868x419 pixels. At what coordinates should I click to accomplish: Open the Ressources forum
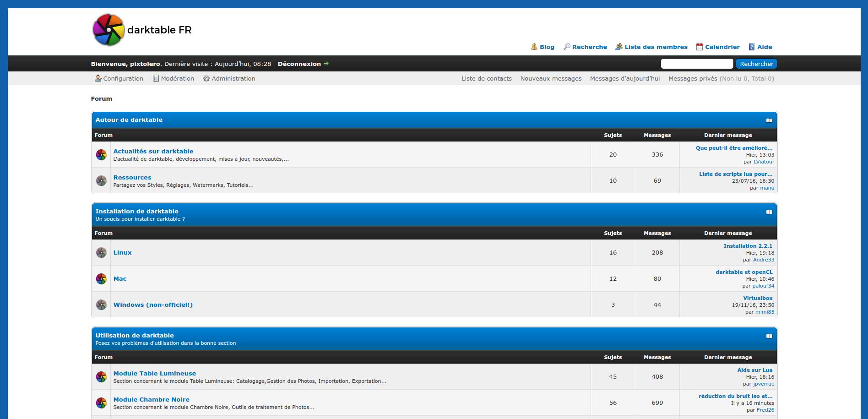pos(132,177)
